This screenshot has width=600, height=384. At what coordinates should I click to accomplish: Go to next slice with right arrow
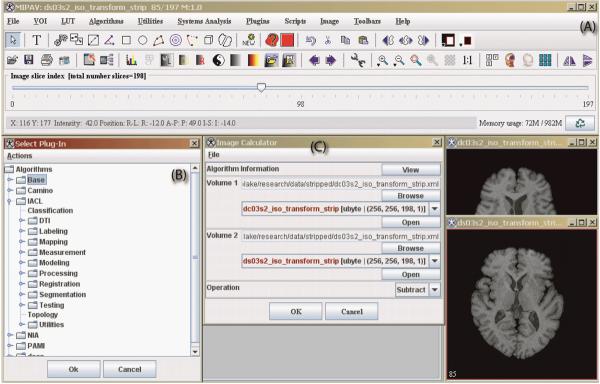[x=330, y=60]
